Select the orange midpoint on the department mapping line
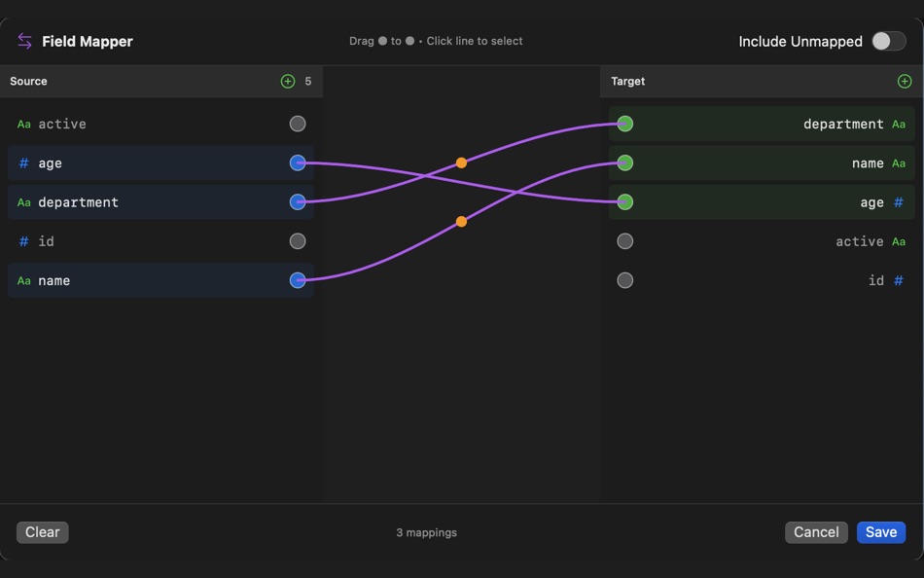This screenshot has width=924, height=578. point(461,163)
